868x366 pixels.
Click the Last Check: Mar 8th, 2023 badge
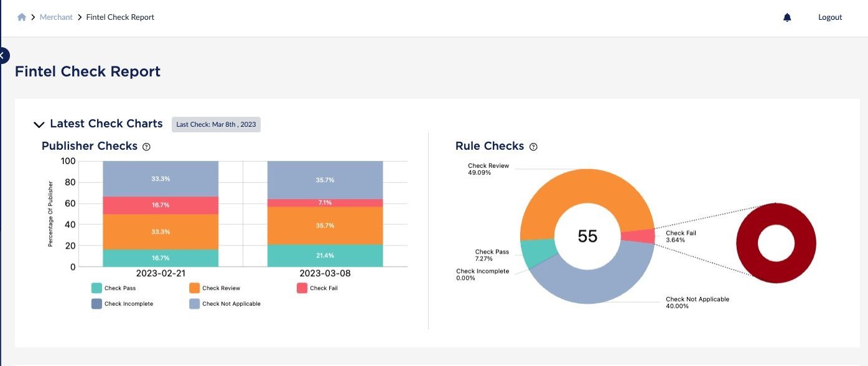click(x=216, y=124)
